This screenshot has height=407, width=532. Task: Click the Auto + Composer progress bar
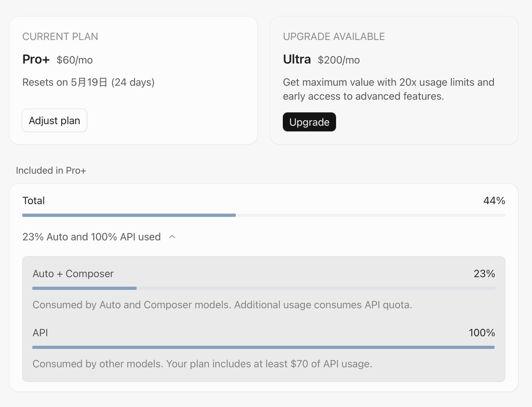pos(264,288)
